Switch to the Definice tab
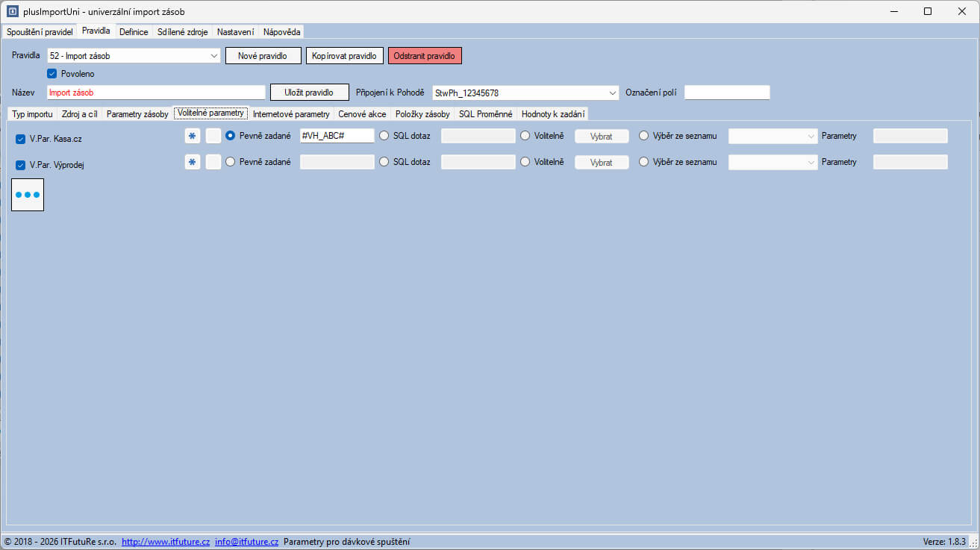Screen dimensions: 980x550 [x=134, y=32]
